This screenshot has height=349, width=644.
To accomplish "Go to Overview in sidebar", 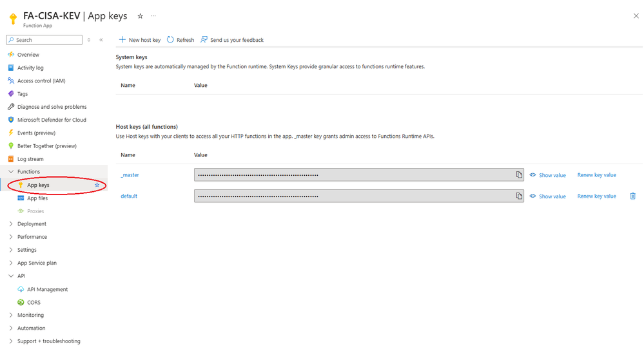I will [x=28, y=55].
